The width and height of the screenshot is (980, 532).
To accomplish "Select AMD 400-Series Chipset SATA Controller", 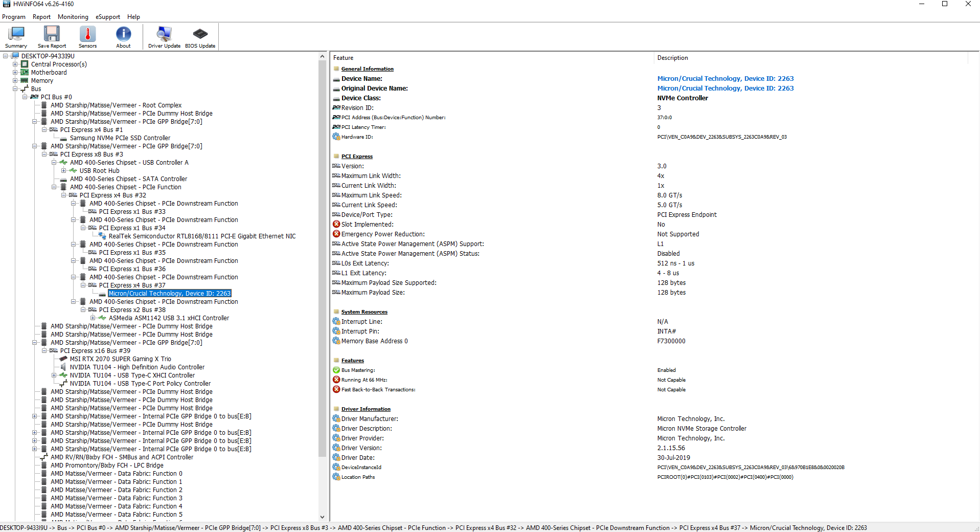I will pos(128,179).
